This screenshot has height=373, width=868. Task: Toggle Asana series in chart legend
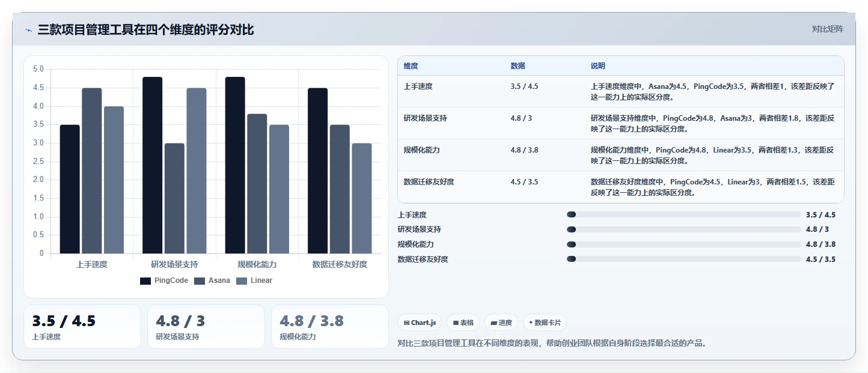pos(212,281)
